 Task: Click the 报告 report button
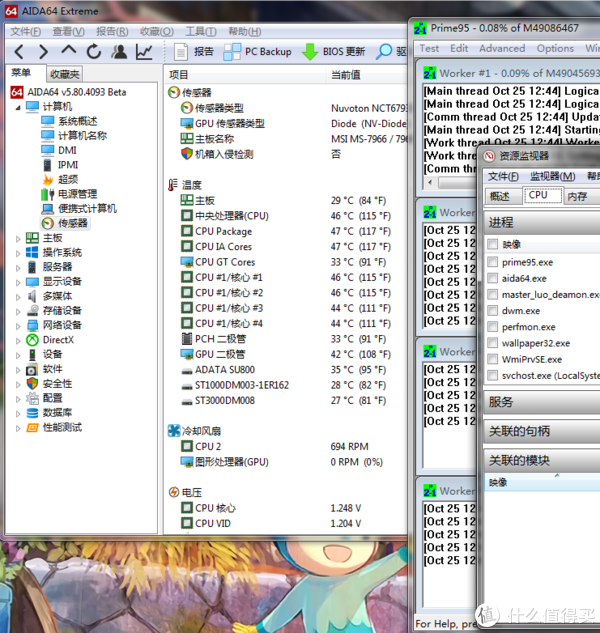tap(194, 51)
